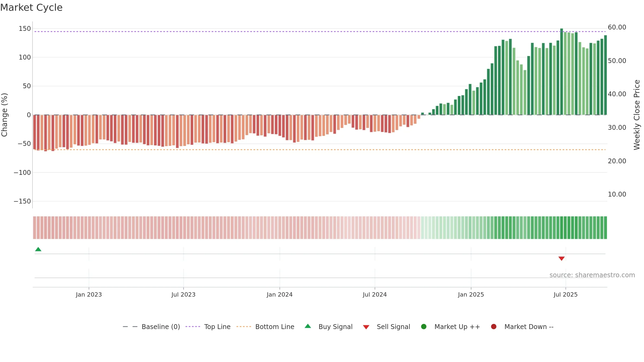The width and height of the screenshot is (644, 362).
Task: Click the orange dotted bottom line on the chart
Action: tap(320, 150)
